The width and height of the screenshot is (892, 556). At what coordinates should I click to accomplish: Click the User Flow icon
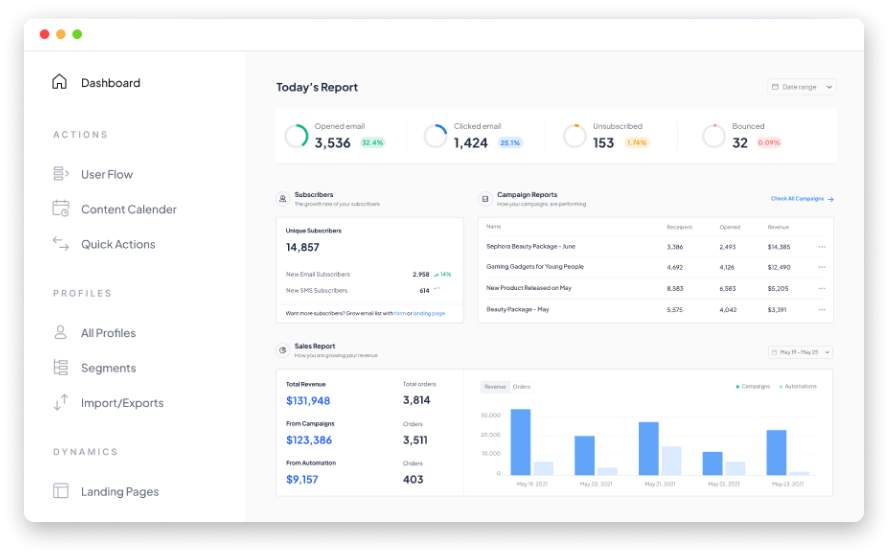coord(61,174)
